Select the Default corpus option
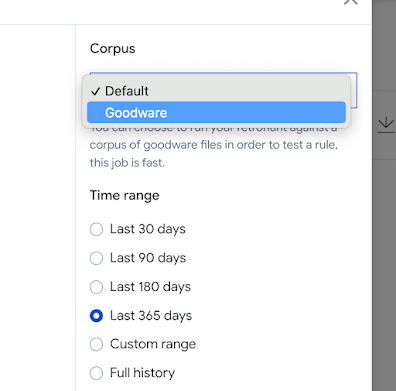The width and height of the screenshot is (396, 391). pos(216,91)
